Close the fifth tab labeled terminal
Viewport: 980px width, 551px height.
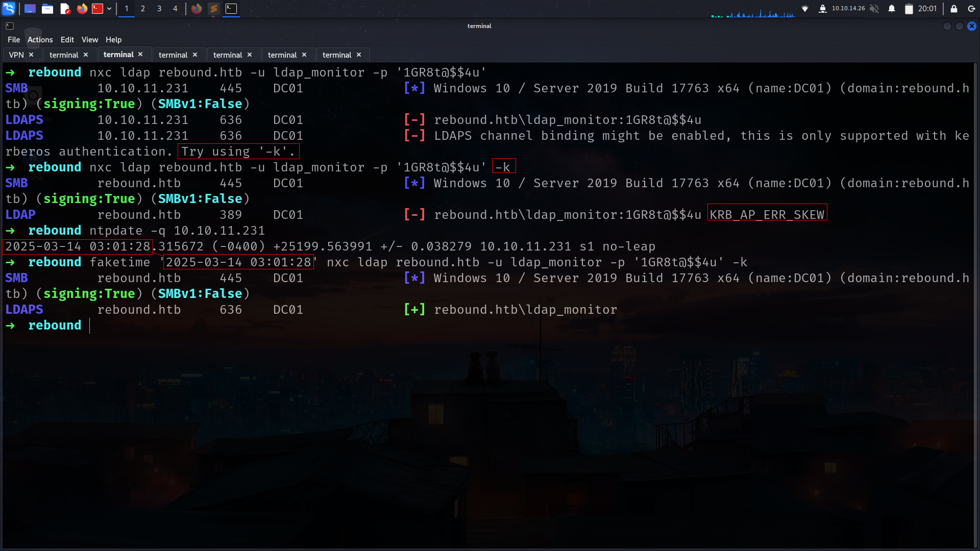[x=250, y=55]
